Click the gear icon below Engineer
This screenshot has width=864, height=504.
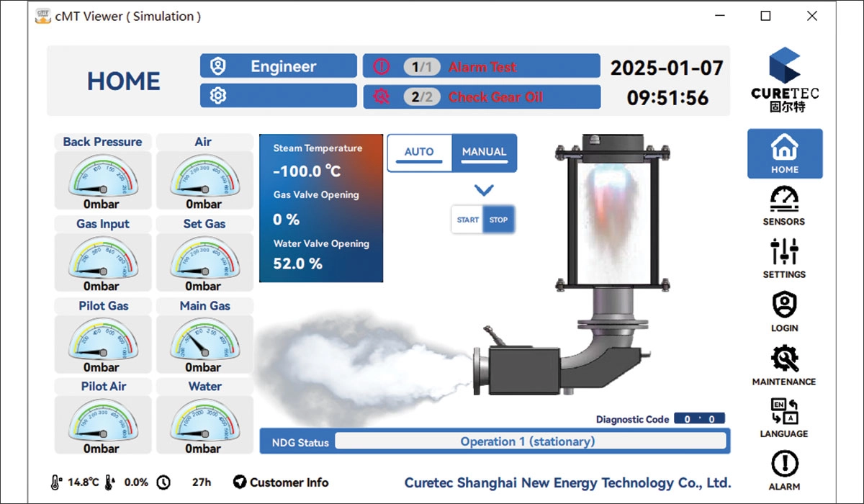pyautogui.click(x=217, y=96)
